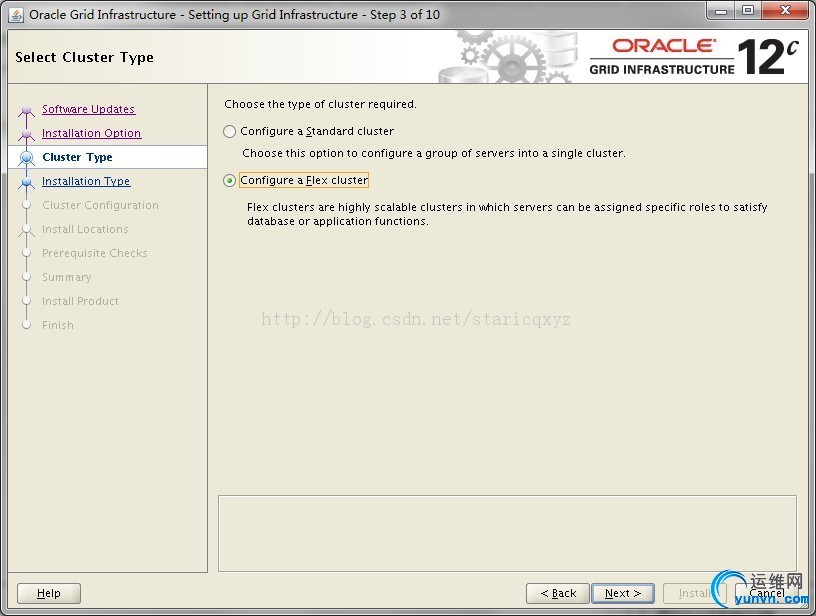Click the Installation Option step node icon
816x616 pixels.
click(27, 134)
